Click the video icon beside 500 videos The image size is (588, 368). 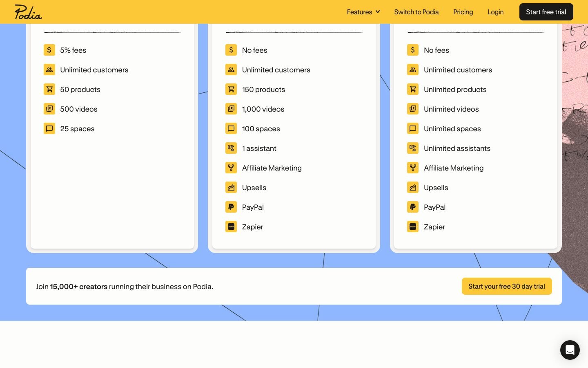pos(49,109)
